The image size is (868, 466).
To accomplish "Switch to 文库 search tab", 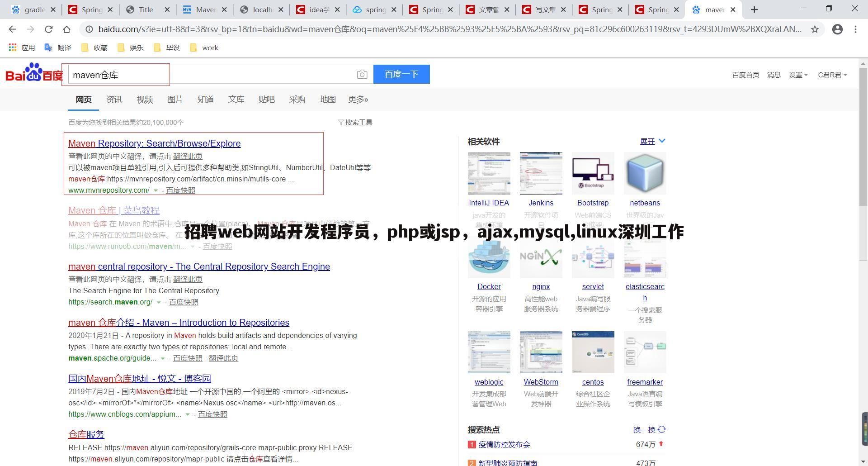I will point(236,100).
